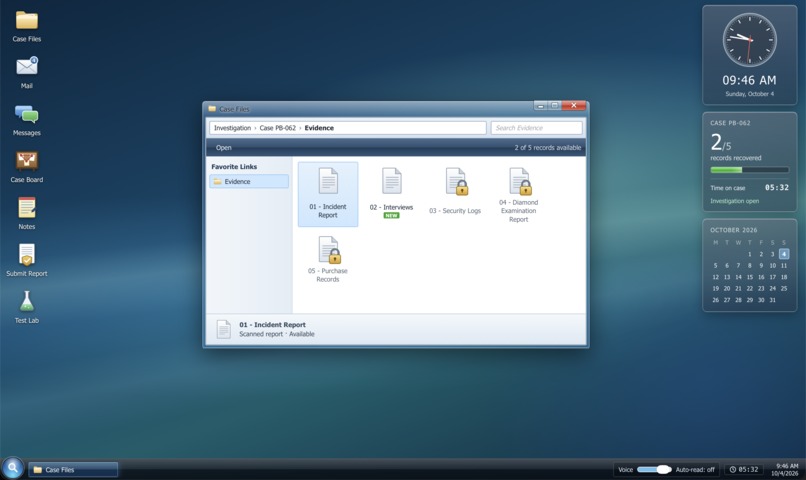Click the taskbar date and time
The width and height of the screenshot is (806, 480).
pyautogui.click(x=784, y=469)
